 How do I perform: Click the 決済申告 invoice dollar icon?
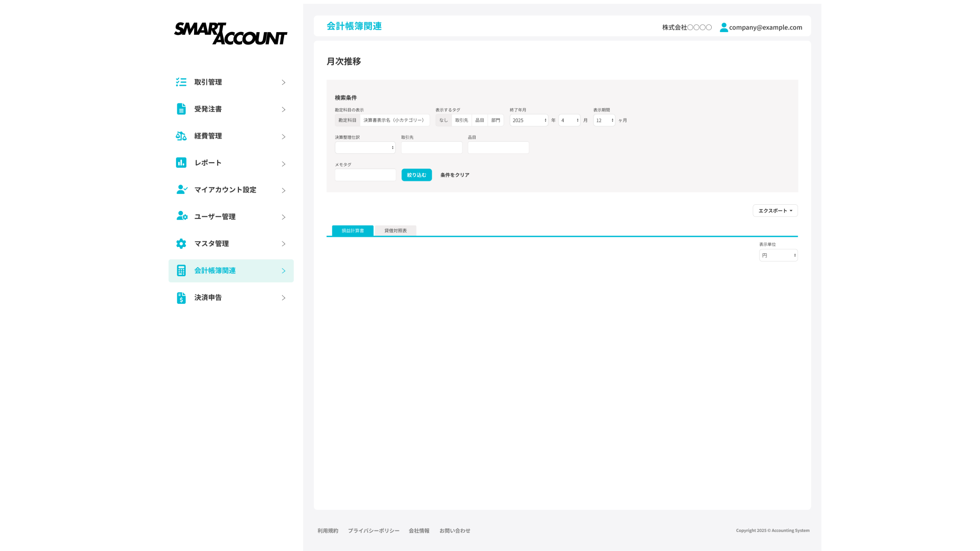(x=181, y=298)
